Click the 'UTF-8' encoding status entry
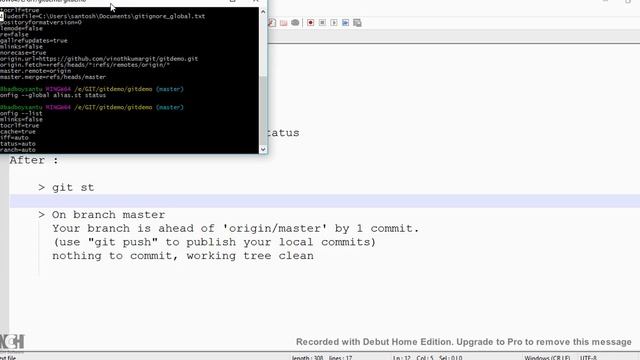 588,358
